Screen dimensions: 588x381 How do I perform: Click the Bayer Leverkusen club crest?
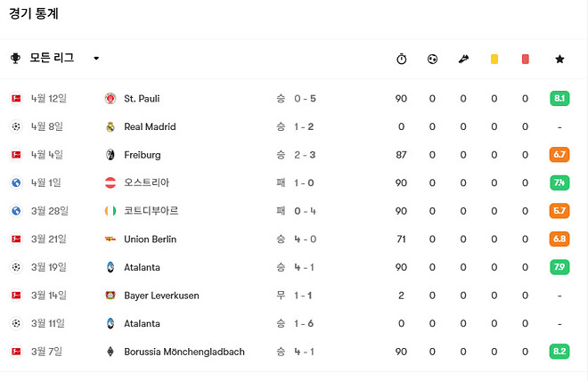(110, 296)
